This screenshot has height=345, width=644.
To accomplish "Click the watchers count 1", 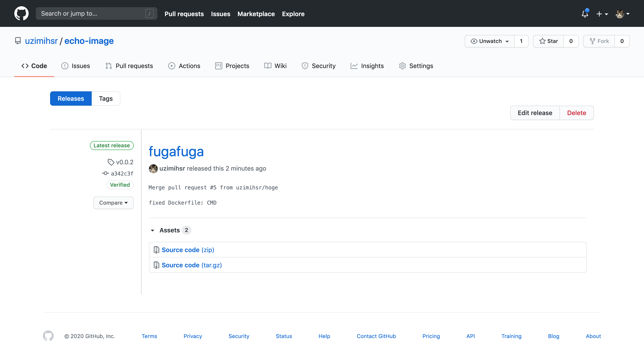I will [521, 41].
